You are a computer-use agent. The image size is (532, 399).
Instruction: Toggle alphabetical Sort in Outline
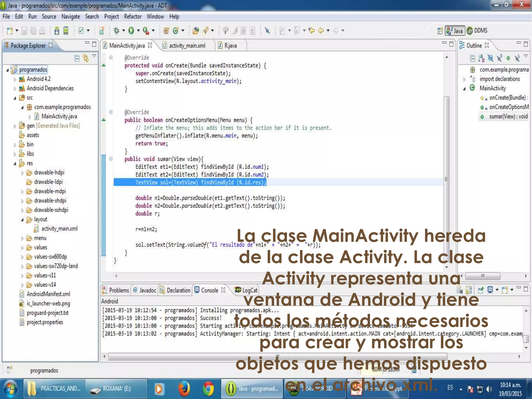481,58
